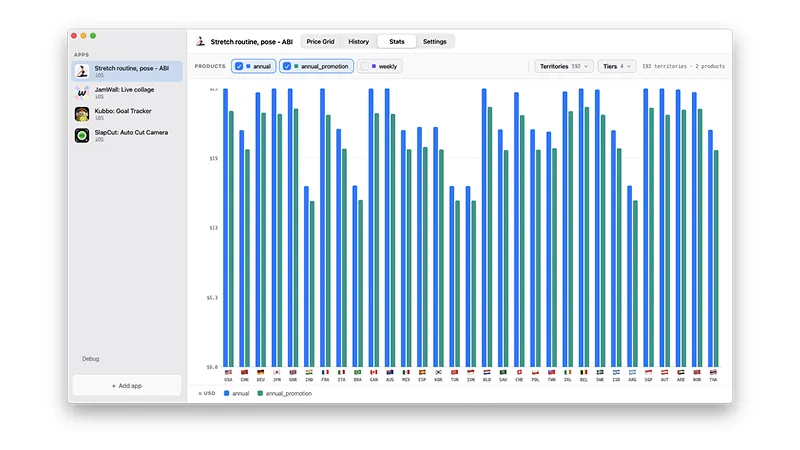
Task: Click the ITA flag on the chart axis
Action: pyautogui.click(x=341, y=372)
